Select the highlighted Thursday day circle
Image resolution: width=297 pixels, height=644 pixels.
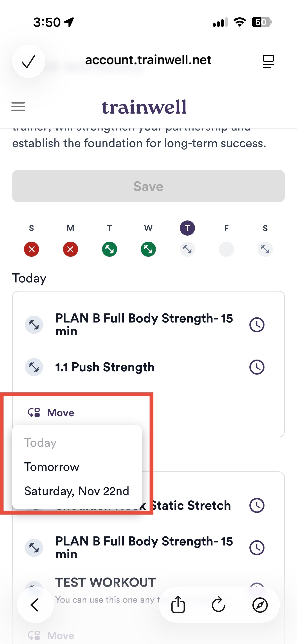click(187, 228)
